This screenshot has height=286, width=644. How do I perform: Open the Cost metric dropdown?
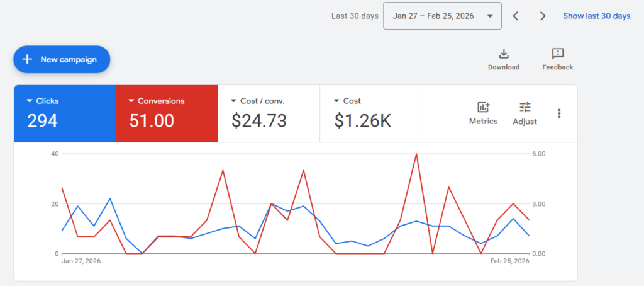336,101
